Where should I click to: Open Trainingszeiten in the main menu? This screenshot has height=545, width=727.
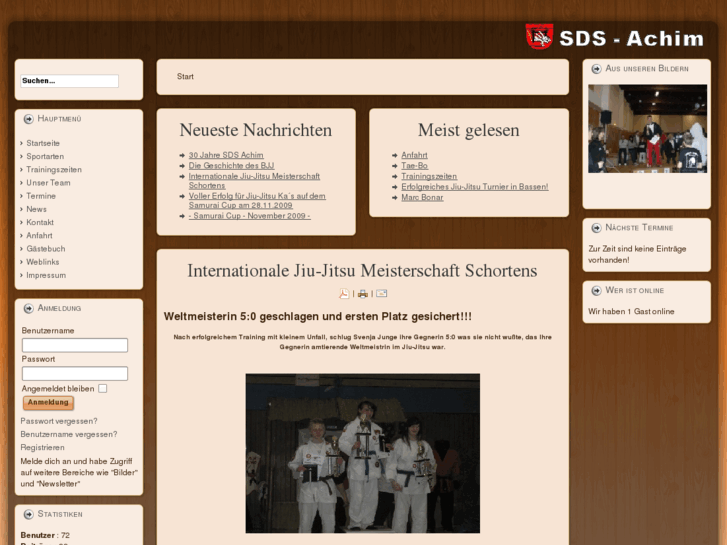pos(54,170)
